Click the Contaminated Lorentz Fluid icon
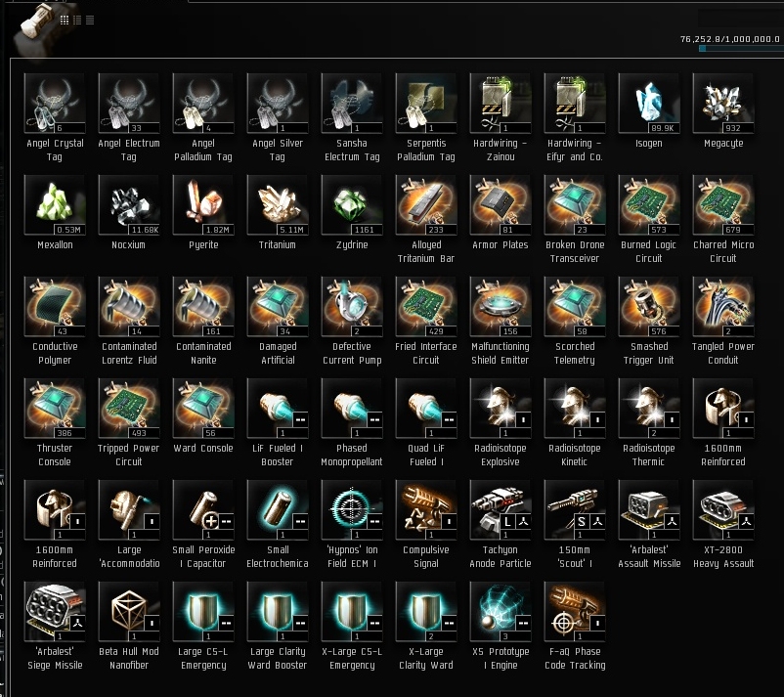784x697 pixels. (x=128, y=307)
